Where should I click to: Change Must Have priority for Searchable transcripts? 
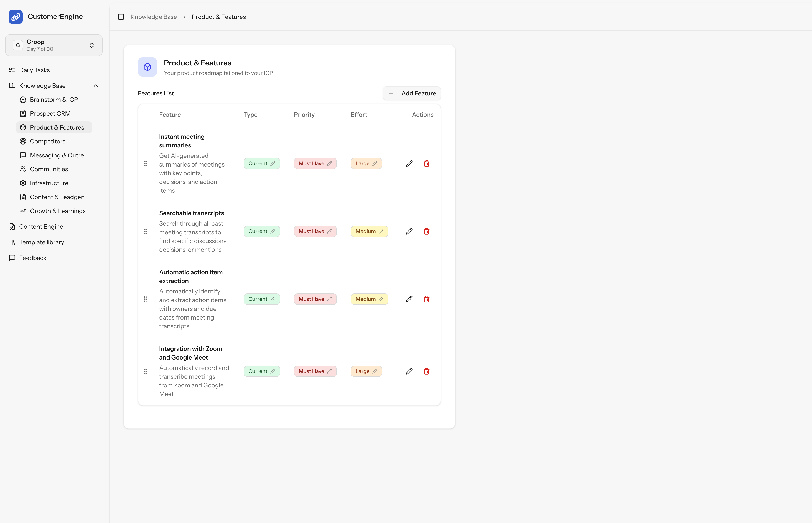(x=315, y=231)
